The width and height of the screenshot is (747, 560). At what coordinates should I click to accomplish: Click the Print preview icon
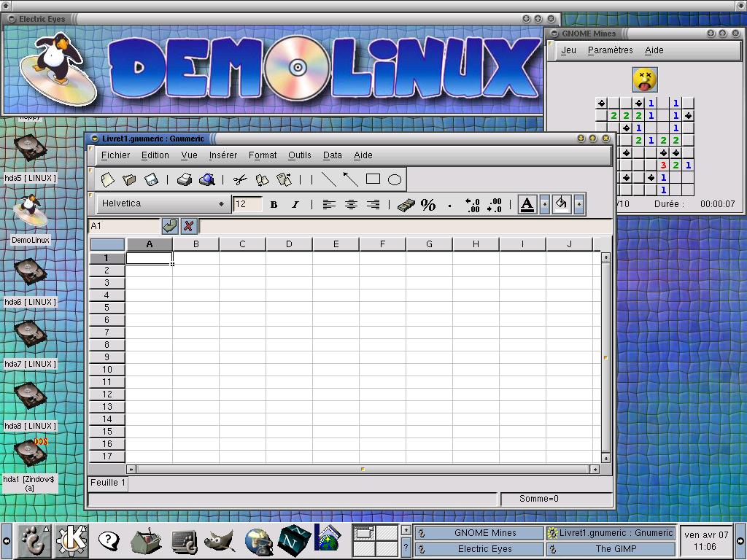coord(206,179)
